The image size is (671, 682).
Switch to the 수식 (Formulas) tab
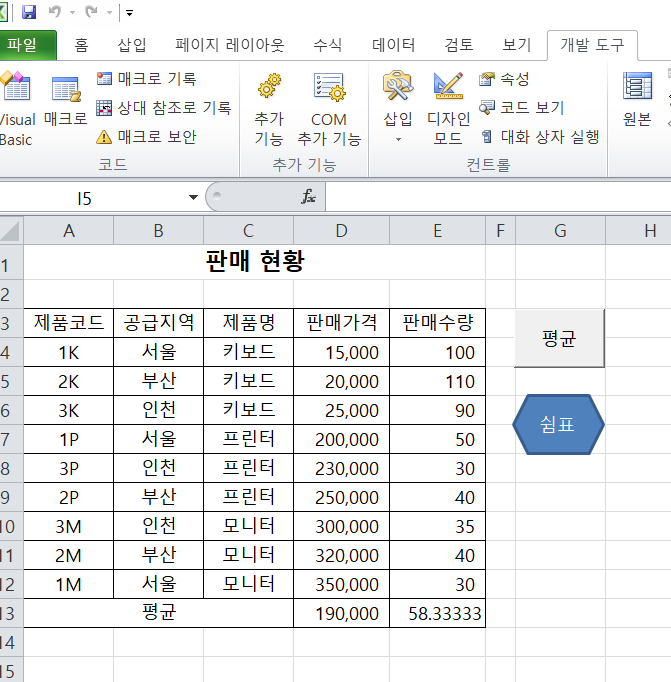(327, 45)
